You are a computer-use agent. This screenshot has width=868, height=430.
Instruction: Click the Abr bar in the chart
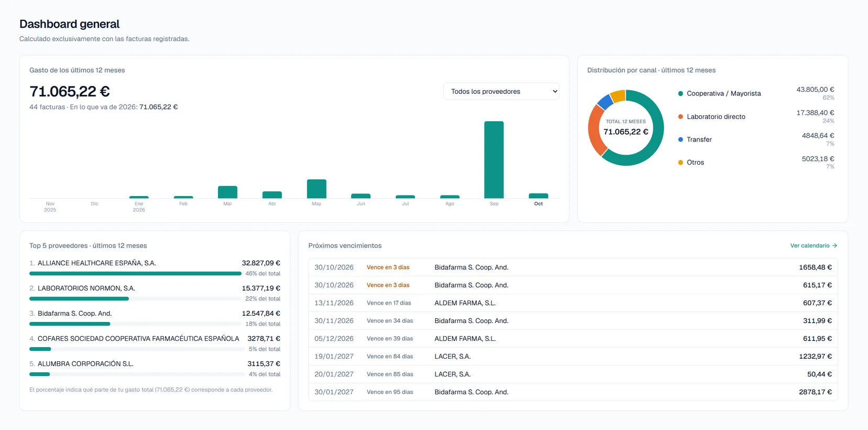click(272, 195)
